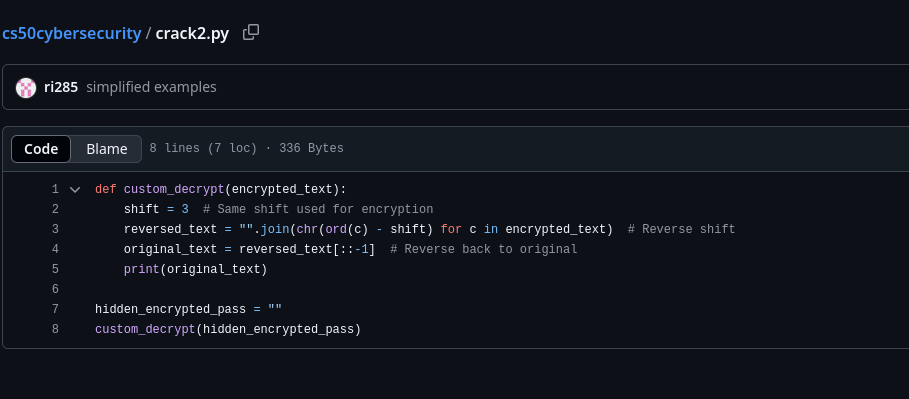This screenshot has height=399, width=909.
Task: Click the '8 lines (7 loc) · 336 Bytes' info
Action: (246, 148)
